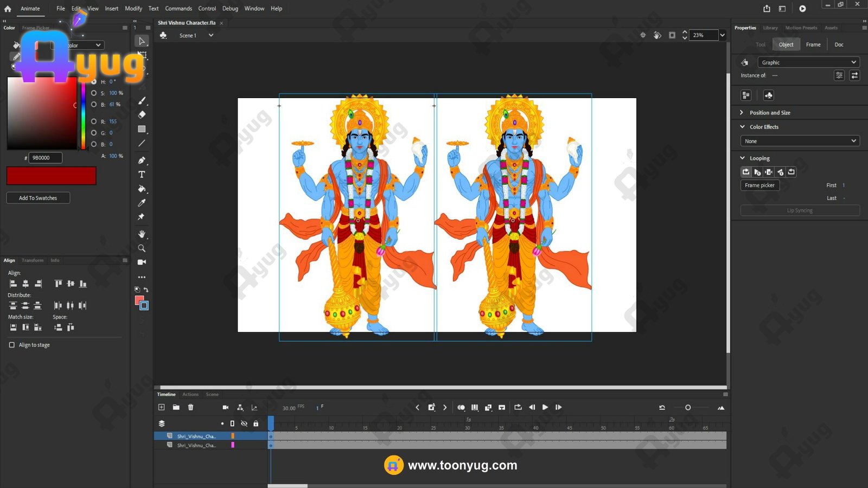
Task: Switch to Doc properties tab
Action: coord(839,44)
